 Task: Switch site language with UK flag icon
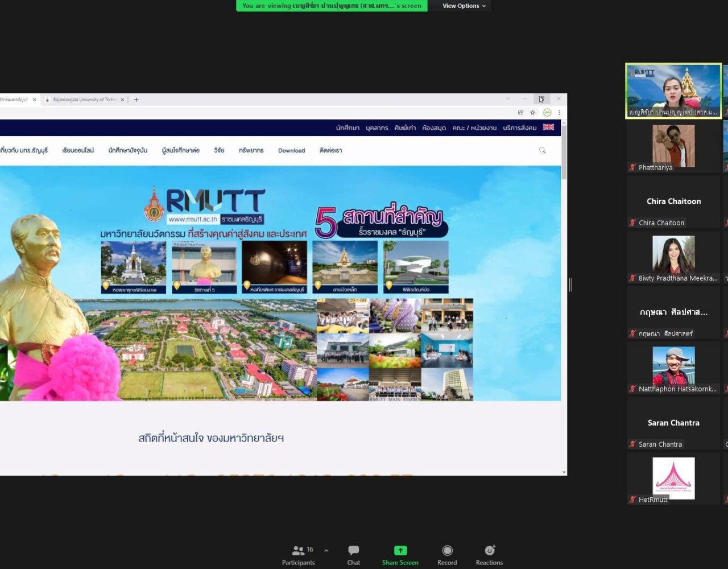click(548, 127)
